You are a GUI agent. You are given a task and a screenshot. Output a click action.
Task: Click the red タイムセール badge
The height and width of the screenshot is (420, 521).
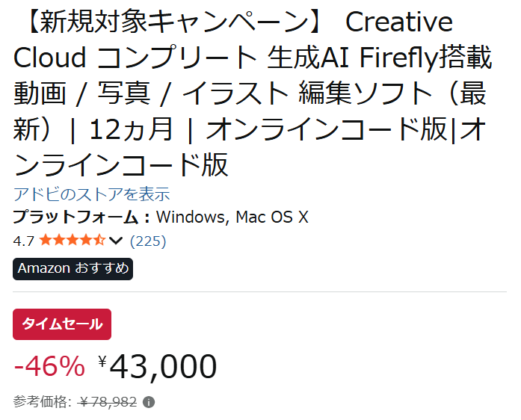[62, 324]
